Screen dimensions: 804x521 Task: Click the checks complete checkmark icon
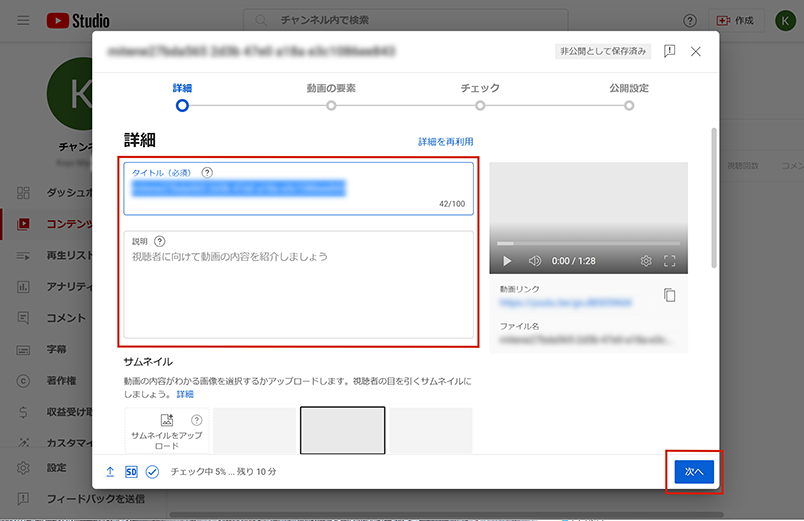(153, 471)
